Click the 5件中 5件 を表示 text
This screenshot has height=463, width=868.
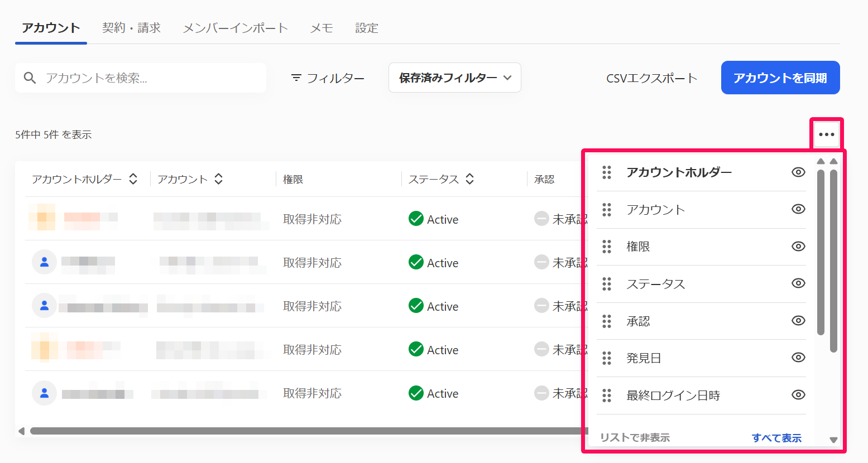tap(54, 134)
